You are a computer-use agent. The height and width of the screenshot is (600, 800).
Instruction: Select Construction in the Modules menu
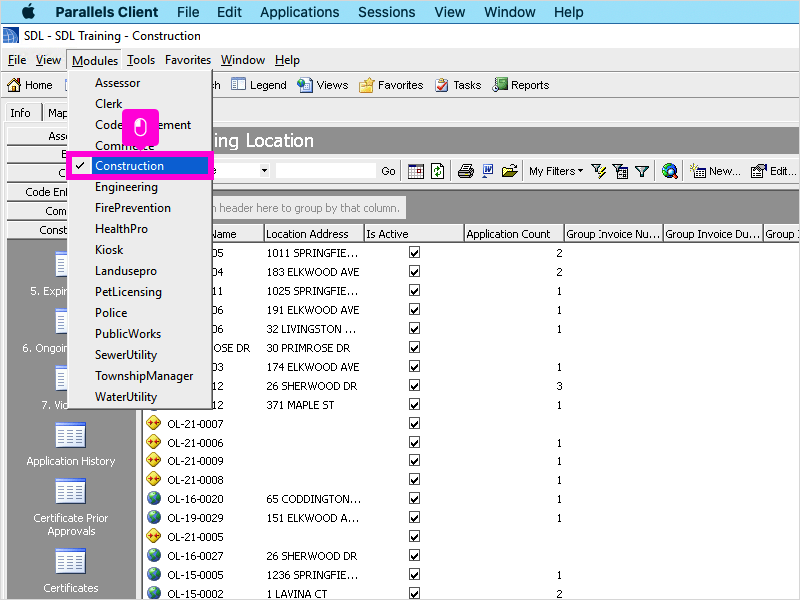pyautogui.click(x=139, y=166)
